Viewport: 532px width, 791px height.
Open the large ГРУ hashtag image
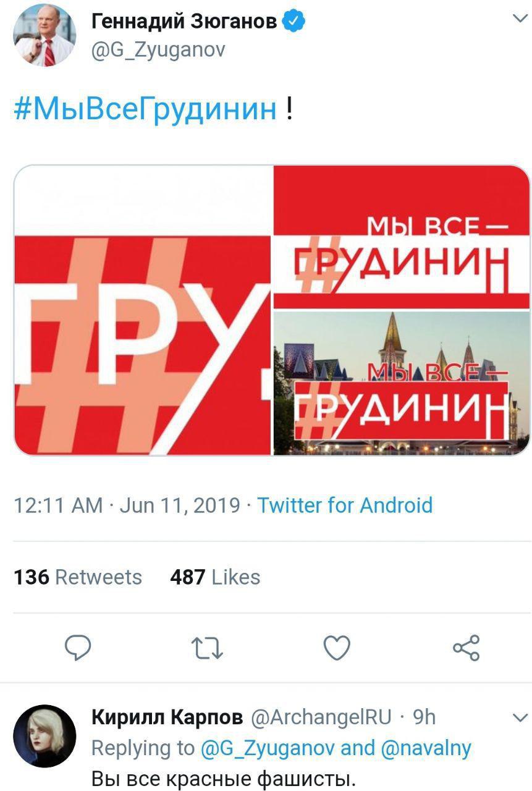(142, 310)
